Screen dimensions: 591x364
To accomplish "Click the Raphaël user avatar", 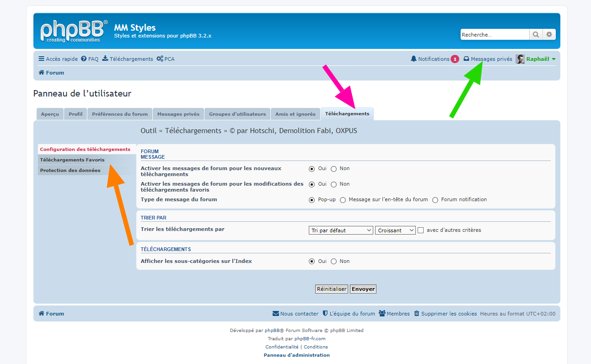I will (520, 59).
